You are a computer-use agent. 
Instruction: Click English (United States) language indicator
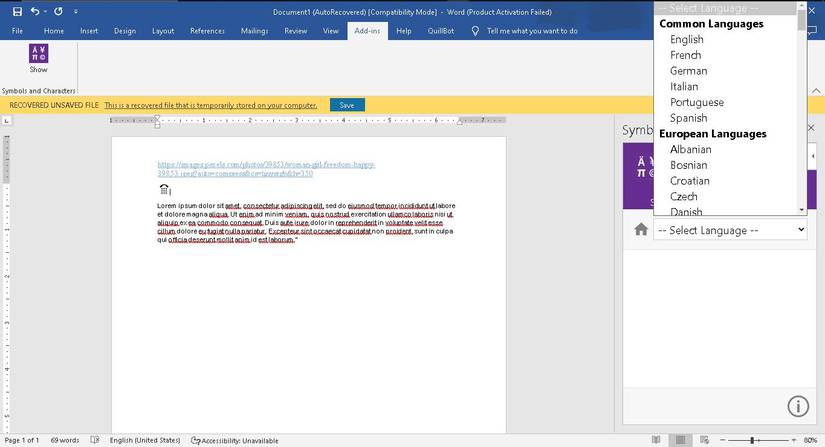(145, 440)
